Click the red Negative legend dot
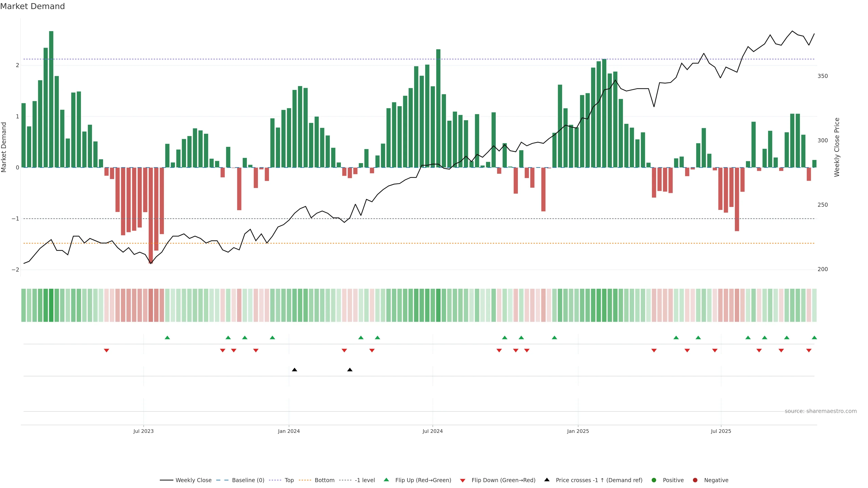The height and width of the screenshot is (488, 868). point(695,480)
